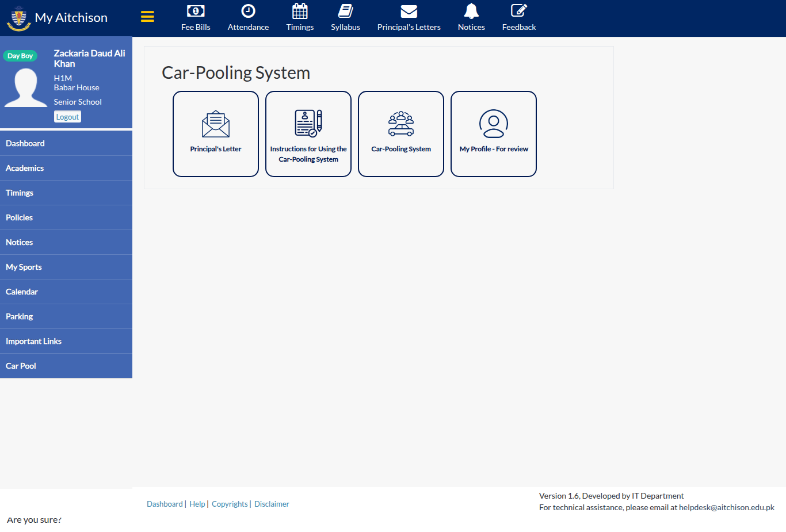Select Important Links in the sidebar
The image size is (786, 532).
click(x=66, y=341)
